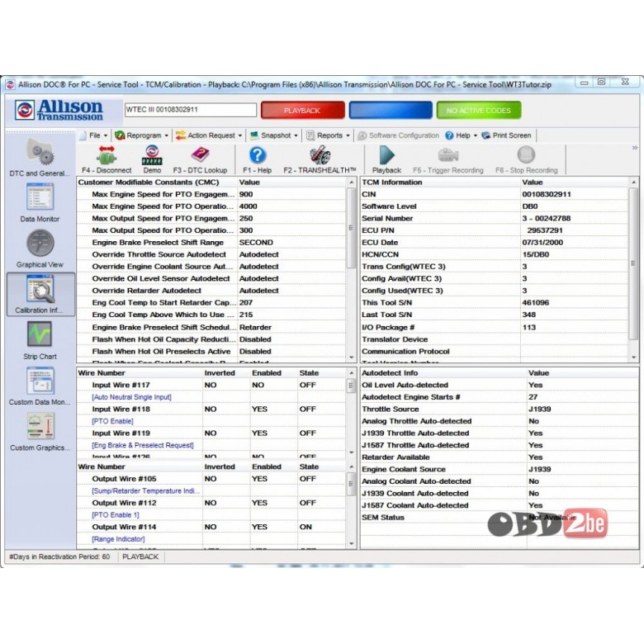Click ECU Date value 07/31/2000
Viewport: 644px width, 644px height.
click(542, 242)
